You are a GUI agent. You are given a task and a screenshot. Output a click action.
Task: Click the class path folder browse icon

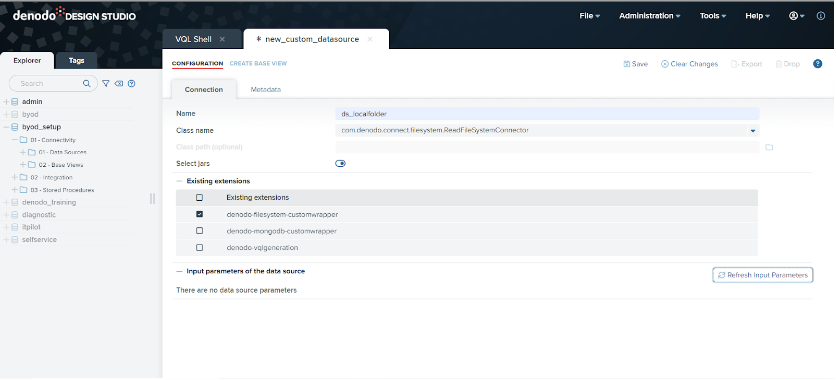point(769,147)
